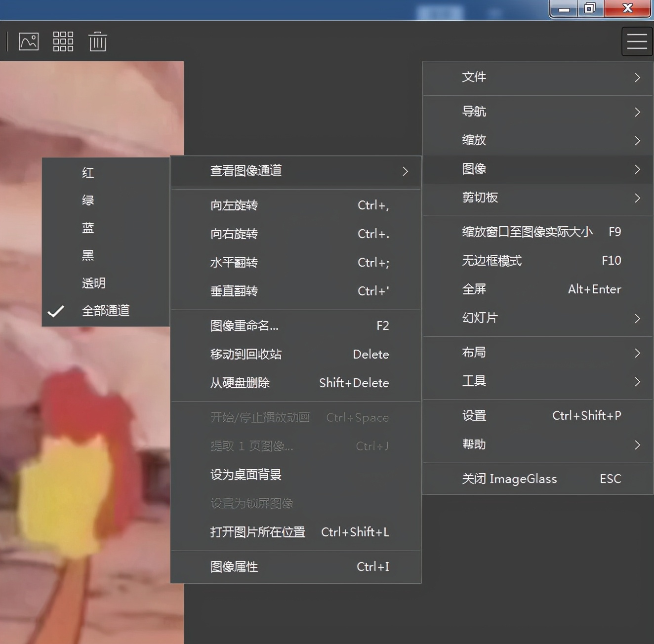
Task: Open the image viewer icon on toolbar
Action: (x=28, y=41)
